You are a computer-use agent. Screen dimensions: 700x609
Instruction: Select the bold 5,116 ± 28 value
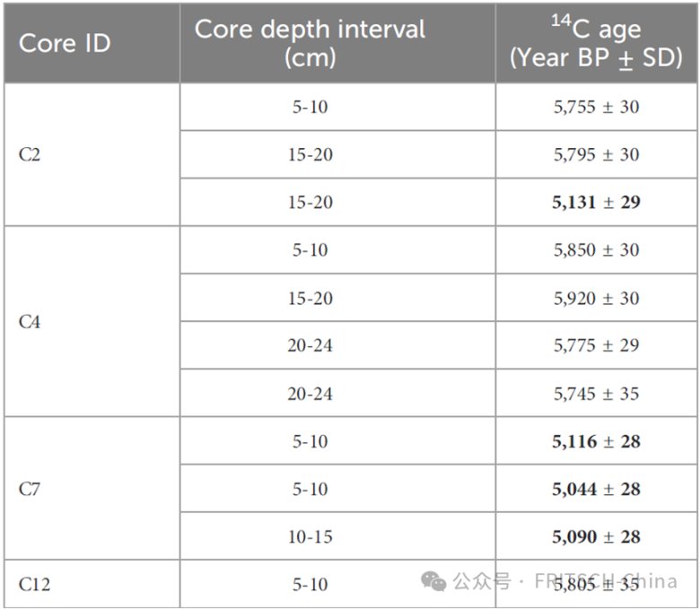pos(596,441)
